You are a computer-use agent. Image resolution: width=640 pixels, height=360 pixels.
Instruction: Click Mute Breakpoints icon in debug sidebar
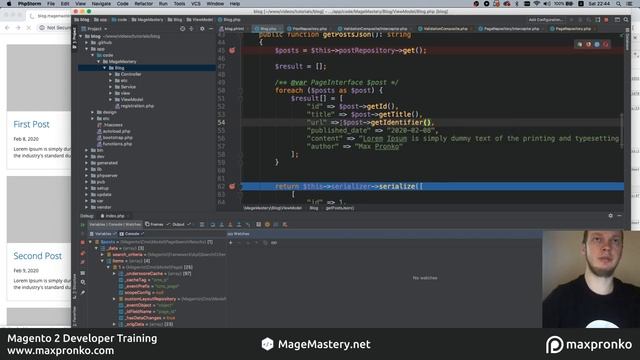(83, 262)
